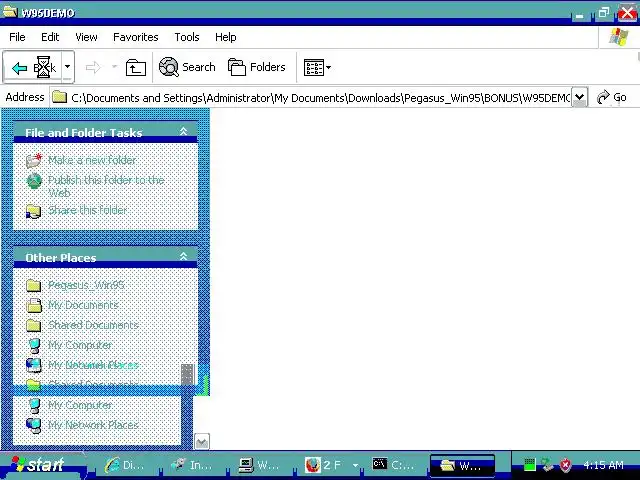Click the Share this folder icon
Viewport: 640px width, 480px height.
(x=33, y=211)
